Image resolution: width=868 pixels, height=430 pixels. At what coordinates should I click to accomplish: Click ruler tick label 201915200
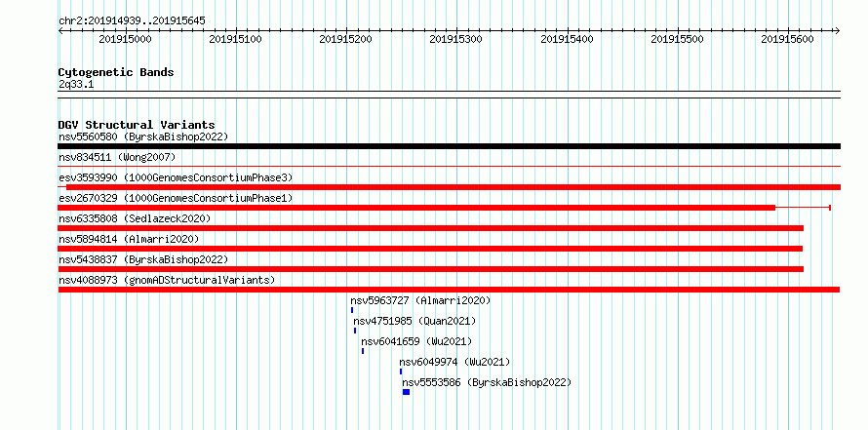click(346, 39)
